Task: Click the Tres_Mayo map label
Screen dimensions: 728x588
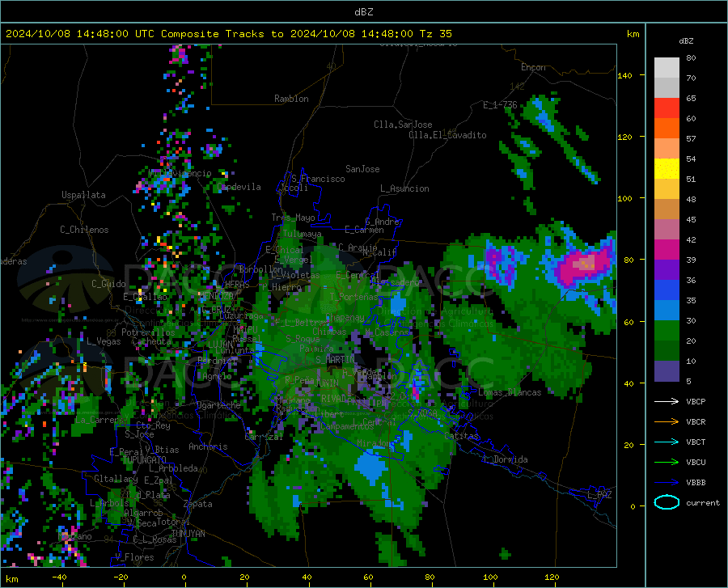Action: (x=293, y=218)
